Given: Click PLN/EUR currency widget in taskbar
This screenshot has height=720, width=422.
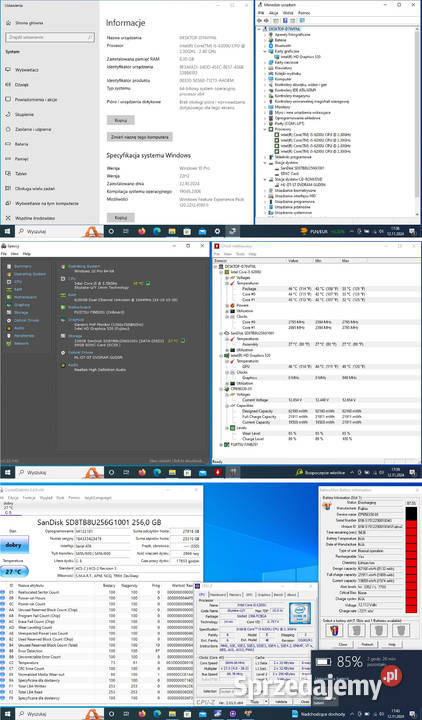Looking at the screenshot, I should click(x=323, y=231).
